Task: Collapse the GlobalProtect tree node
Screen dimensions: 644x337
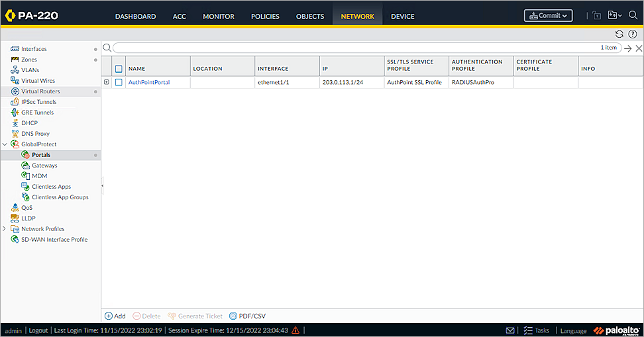Action: (5, 144)
